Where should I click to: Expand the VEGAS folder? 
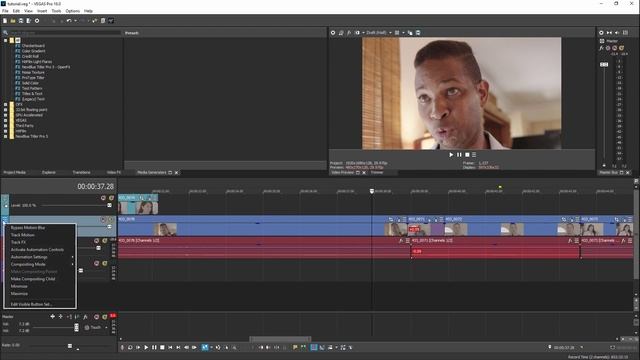point(6,120)
